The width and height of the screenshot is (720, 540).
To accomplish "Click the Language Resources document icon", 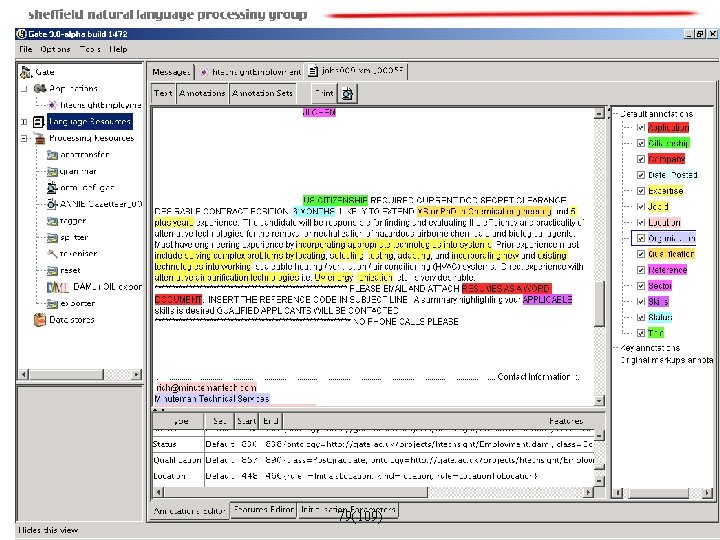I will pos(39,122).
